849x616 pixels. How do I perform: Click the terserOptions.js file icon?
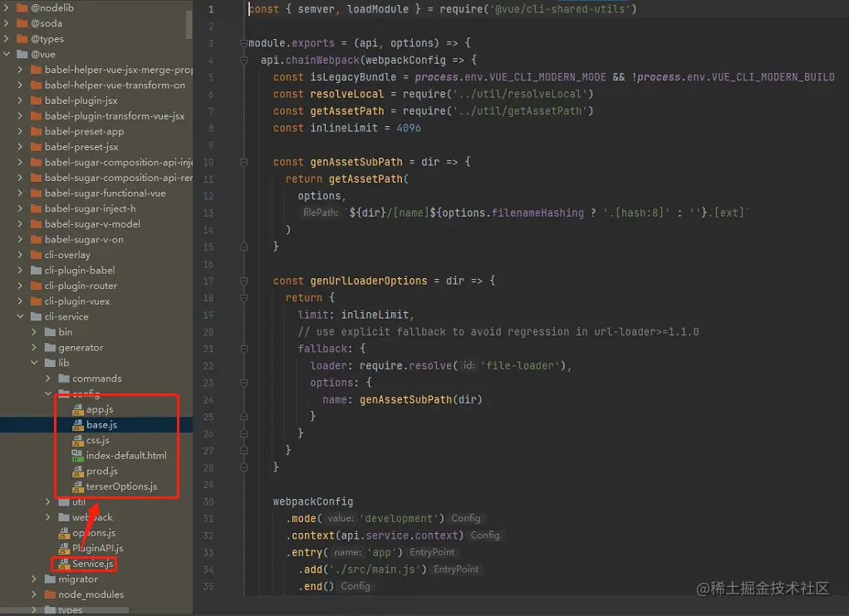(77, 486)
